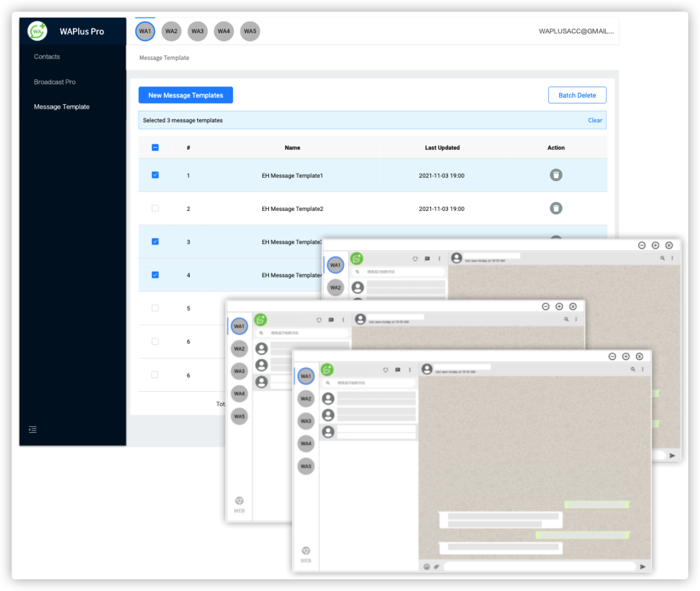Open three-dot menu in front chat window sidebar
Image resolution: width=700 pixels, height=591 pixels.
pos(410,370)
